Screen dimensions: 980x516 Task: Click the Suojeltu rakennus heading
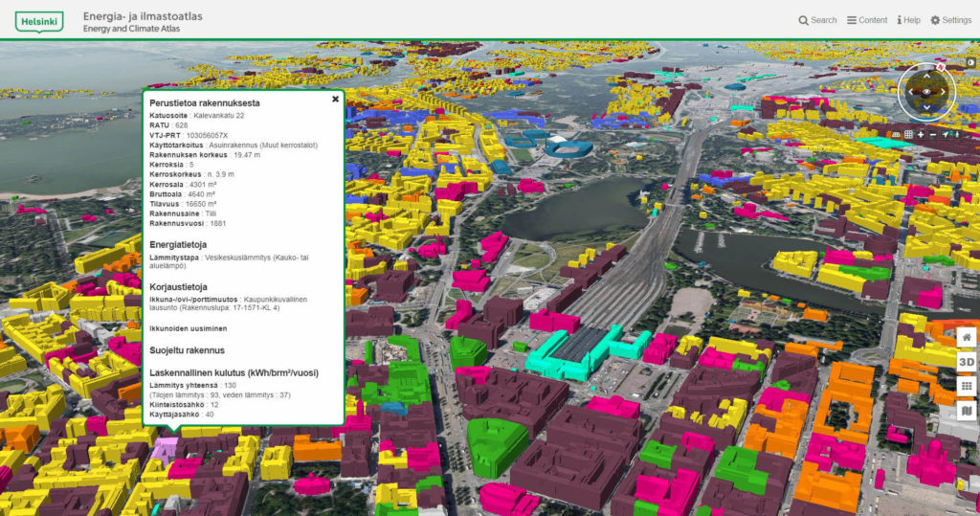point(187,350)
